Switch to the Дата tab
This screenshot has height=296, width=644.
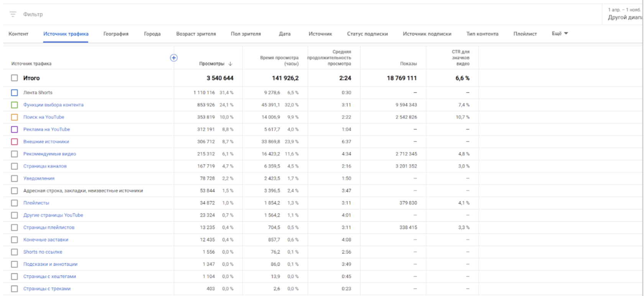(284, 34)
